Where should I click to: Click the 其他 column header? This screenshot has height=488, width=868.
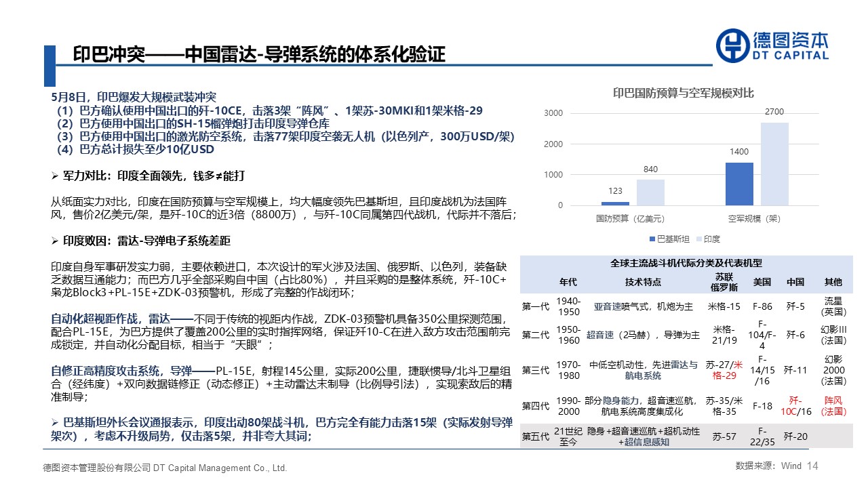pos(833,282)
